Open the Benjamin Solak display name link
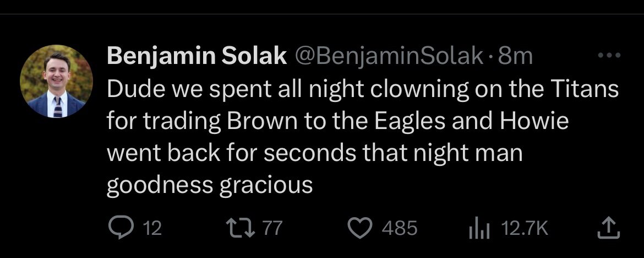The width and height of the screenshot is (644, 258). (x=197, y=56)
